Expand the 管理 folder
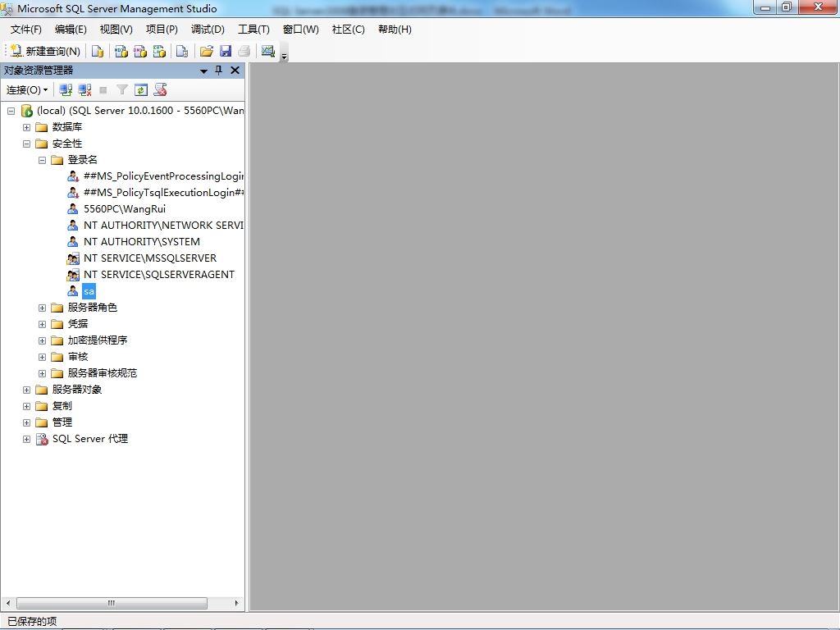The height and width of the screenshot is (630, 840). pyautogui.click(x=26, y=422)
